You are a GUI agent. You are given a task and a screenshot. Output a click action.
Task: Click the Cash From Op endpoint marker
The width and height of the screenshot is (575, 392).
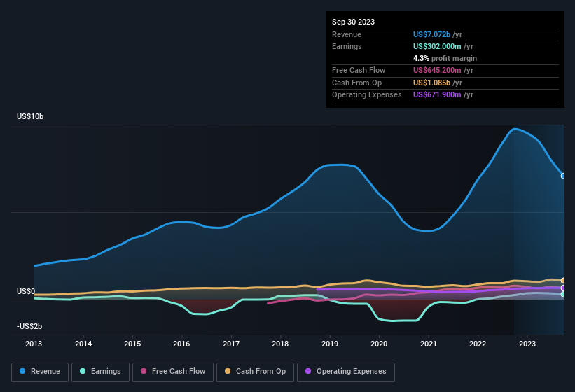pos(563,281)
